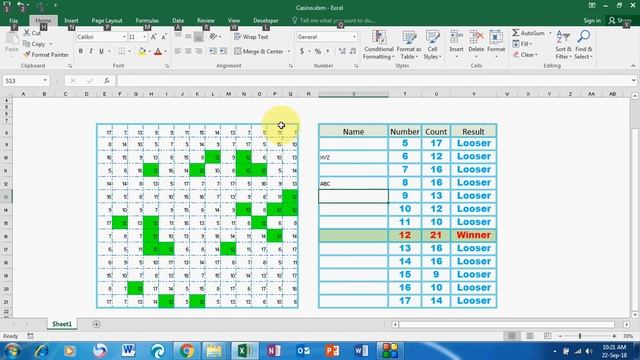Apply Accounting dollar number format
The height and width of the screenshot is (360, 640).
302,51
